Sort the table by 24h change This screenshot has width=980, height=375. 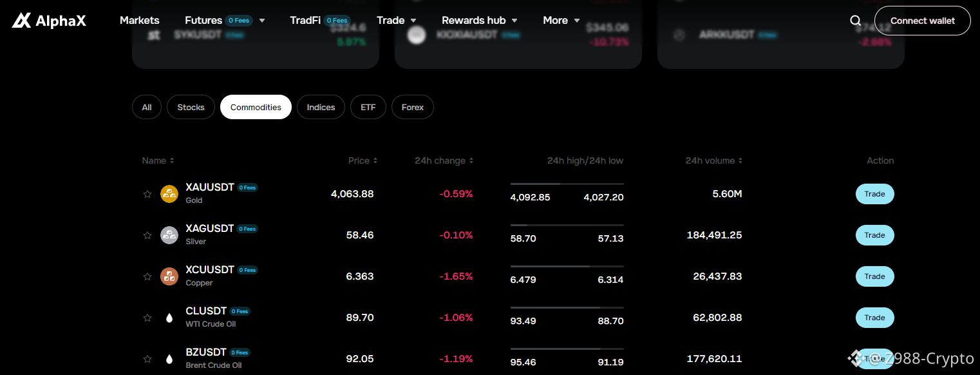point(444,160)
